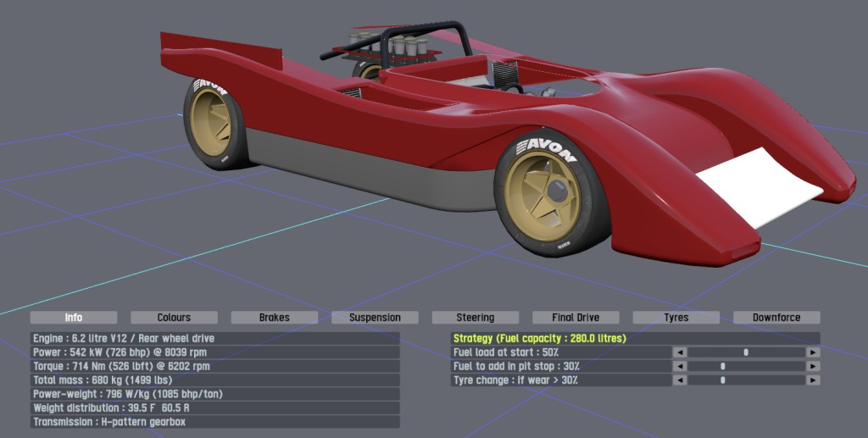Click the fuel load at start slider

746,352
